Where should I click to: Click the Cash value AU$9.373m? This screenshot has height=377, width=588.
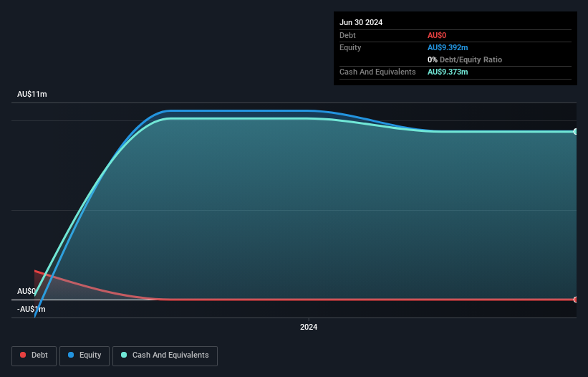(x=448, y=72)
